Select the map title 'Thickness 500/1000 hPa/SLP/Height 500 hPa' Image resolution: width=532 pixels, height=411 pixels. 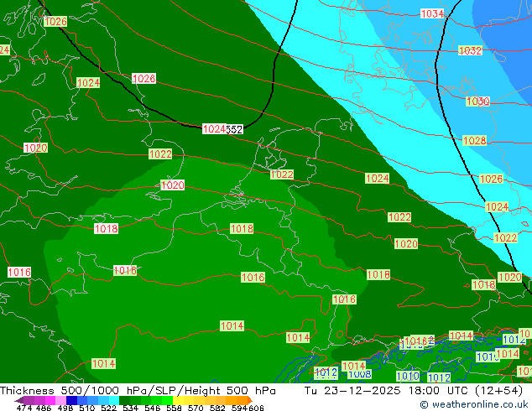pyautogui.click(x=138, y=391)
